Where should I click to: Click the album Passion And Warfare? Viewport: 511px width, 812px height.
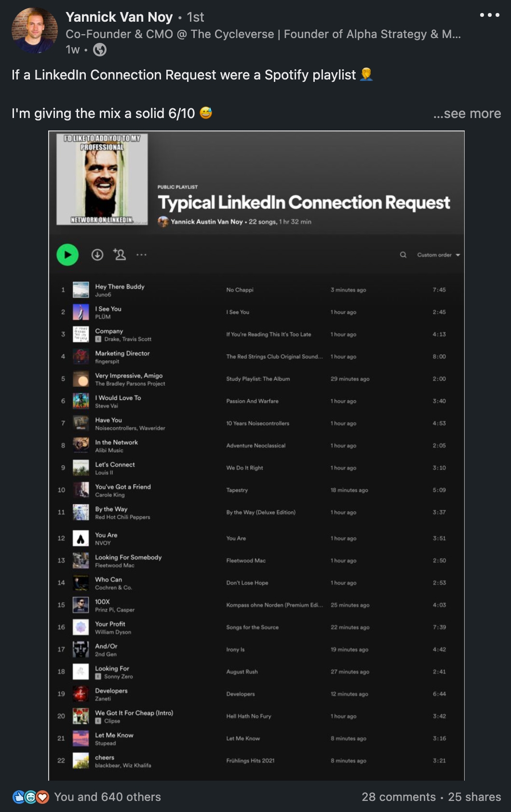pos(252,401)
